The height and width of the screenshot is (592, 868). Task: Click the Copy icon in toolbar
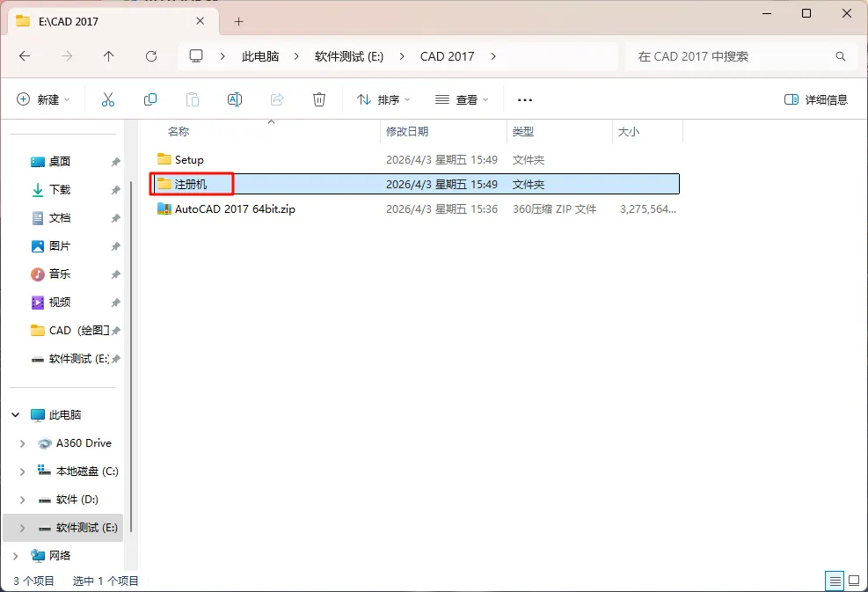click(x=150, y=99)
